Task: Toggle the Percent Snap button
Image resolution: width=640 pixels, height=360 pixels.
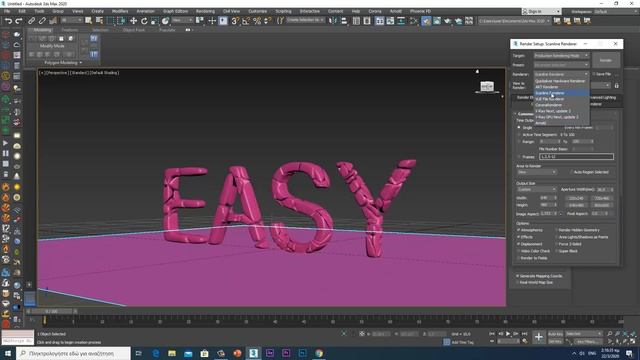Action: [x=257, y=21]
